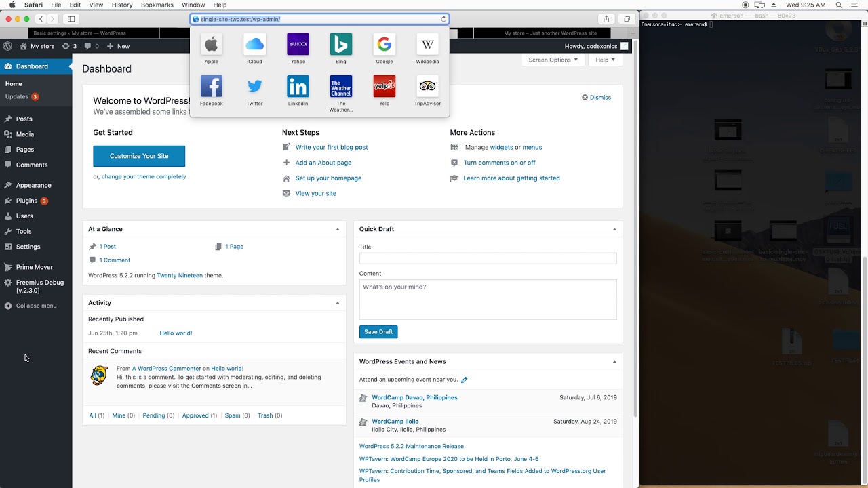Open Learn more about getting started link
868x488 pixels.
tap(511, 178)
